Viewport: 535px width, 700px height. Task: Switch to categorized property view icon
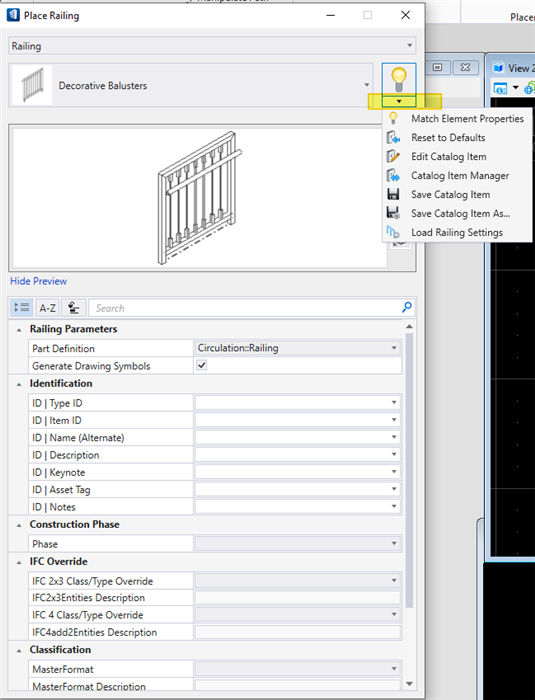click(x=21, y=308)
